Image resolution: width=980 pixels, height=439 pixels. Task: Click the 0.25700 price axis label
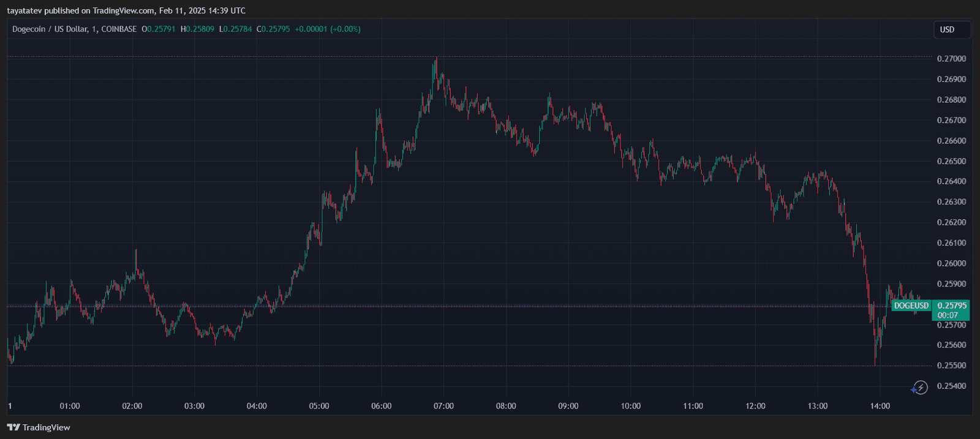(x=951, y=325)
